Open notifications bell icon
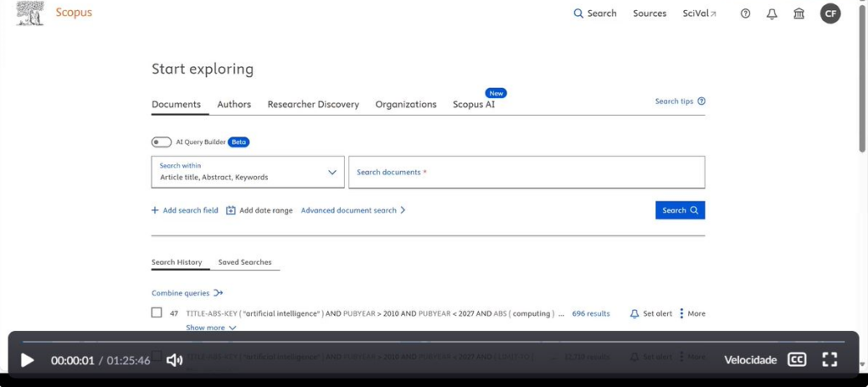The image size is (868, 387). tap(771, 14)
